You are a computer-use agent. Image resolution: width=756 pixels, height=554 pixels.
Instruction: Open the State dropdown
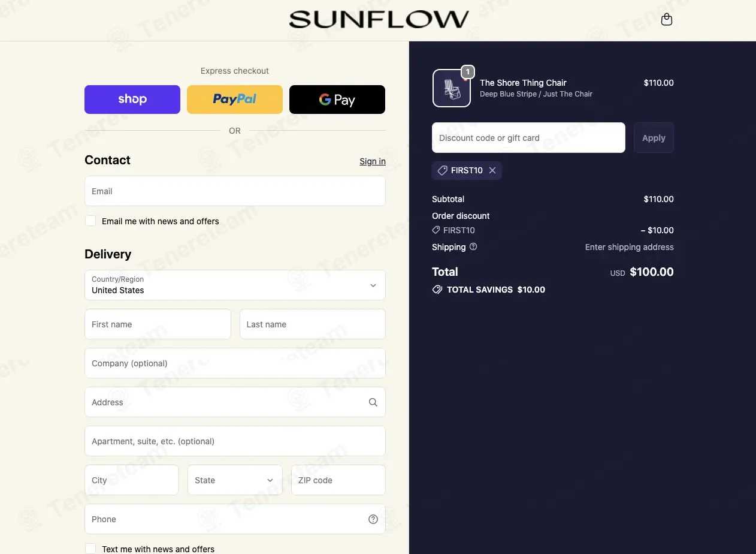point(235,480)
